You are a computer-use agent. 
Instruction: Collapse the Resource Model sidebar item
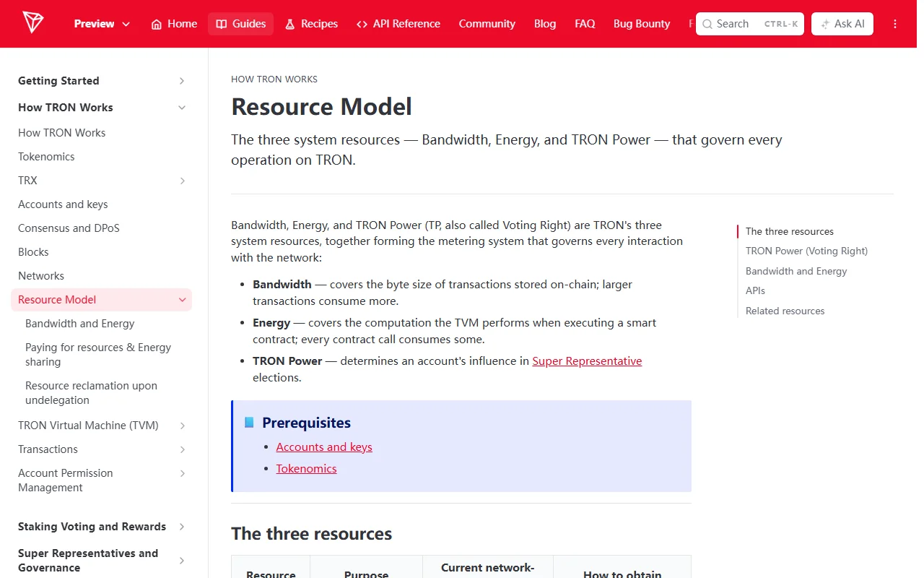pyautogui.click(x=183, y=300)
